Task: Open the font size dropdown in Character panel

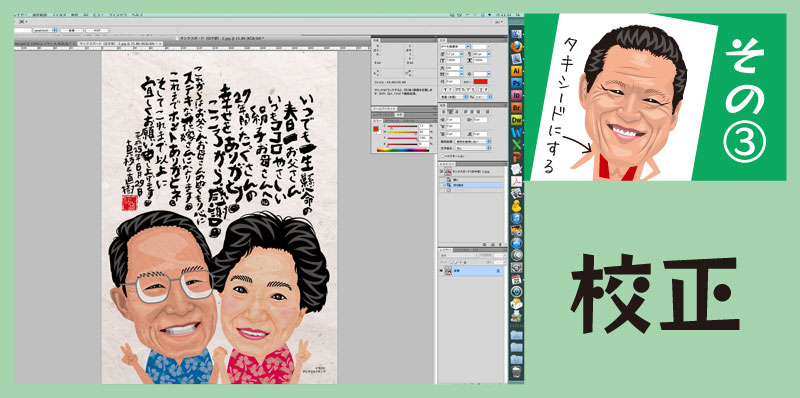Action: coord(461,54)
